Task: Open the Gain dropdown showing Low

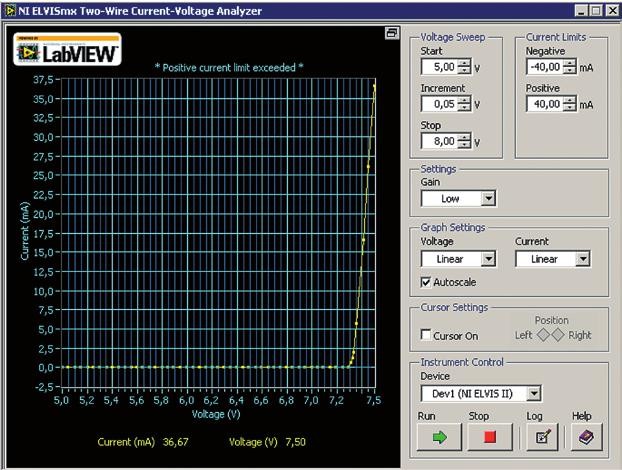Action: (x=458, y=198)
